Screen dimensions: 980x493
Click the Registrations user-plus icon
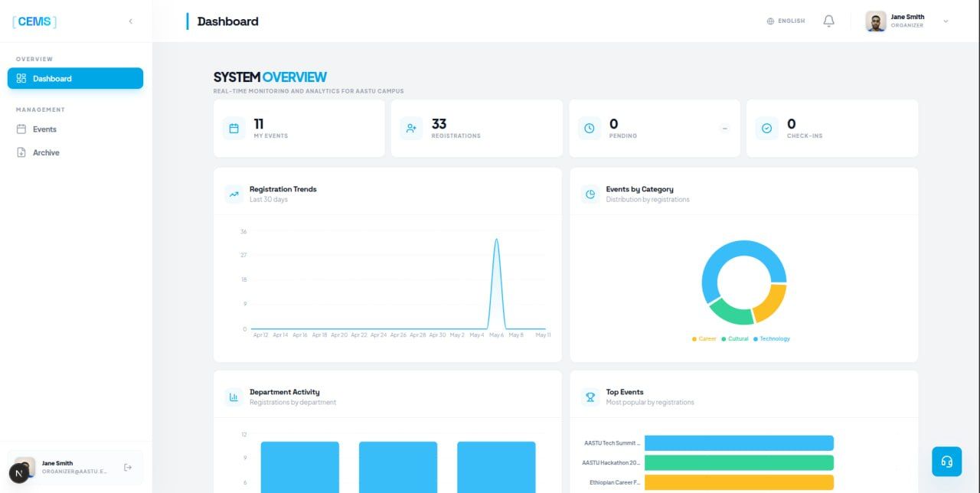coord(411,128)
